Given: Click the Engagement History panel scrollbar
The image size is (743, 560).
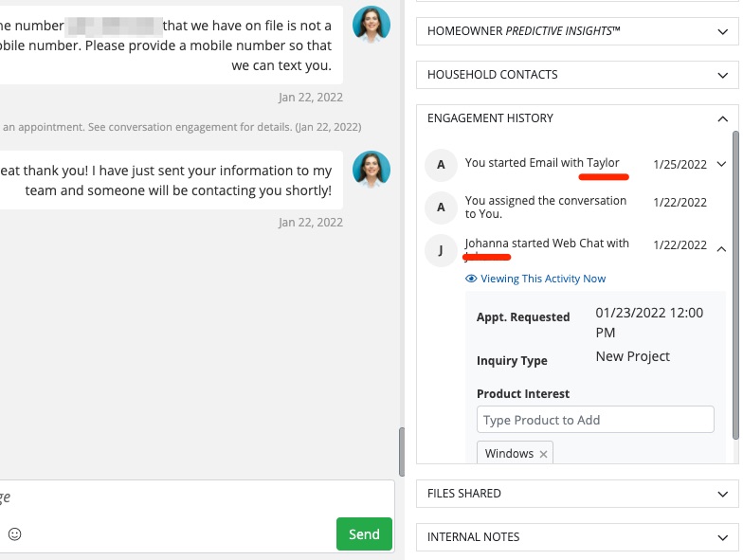Looking at the screenshot, I should [x=734, y=284].
